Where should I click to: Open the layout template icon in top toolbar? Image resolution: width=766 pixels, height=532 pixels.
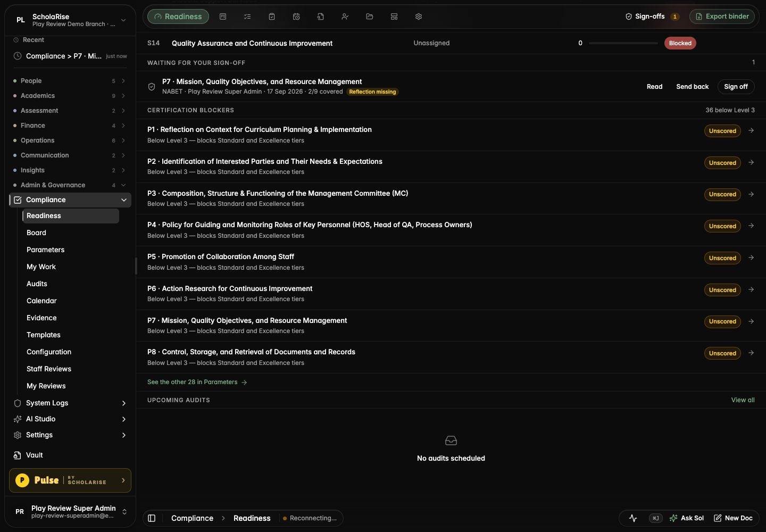click(394, 16)
